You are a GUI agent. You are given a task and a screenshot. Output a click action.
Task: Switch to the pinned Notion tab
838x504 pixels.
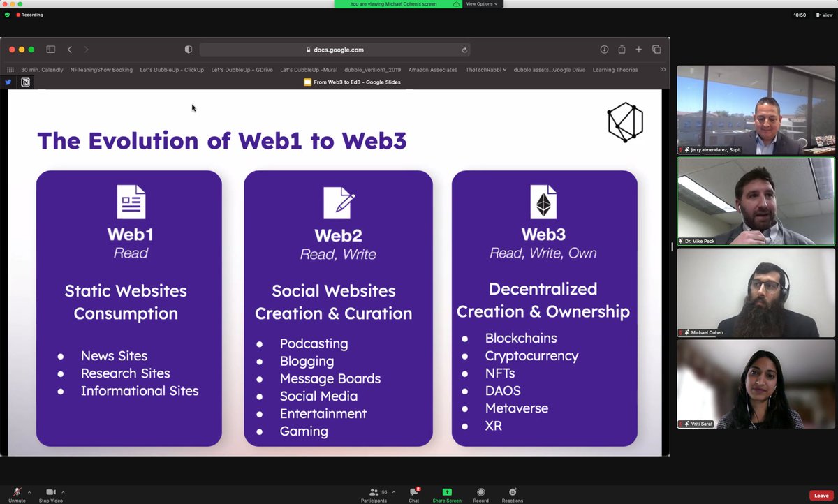coord(25,82)
